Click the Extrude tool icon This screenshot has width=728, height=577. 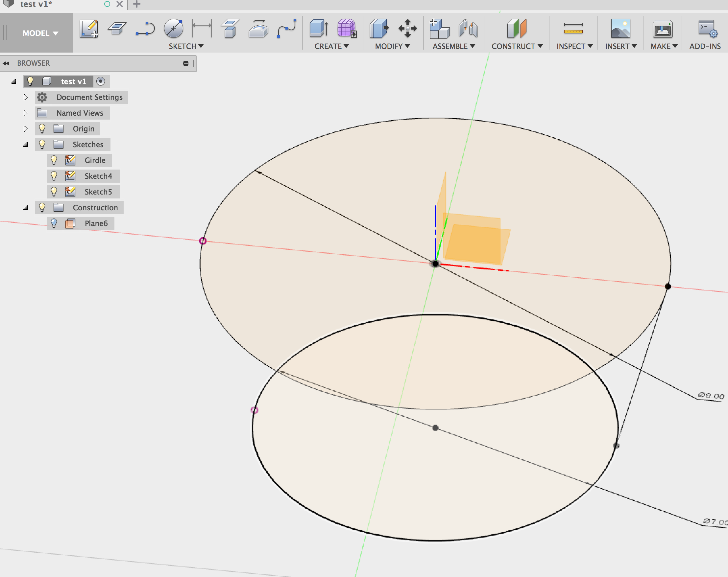point(319,29)
